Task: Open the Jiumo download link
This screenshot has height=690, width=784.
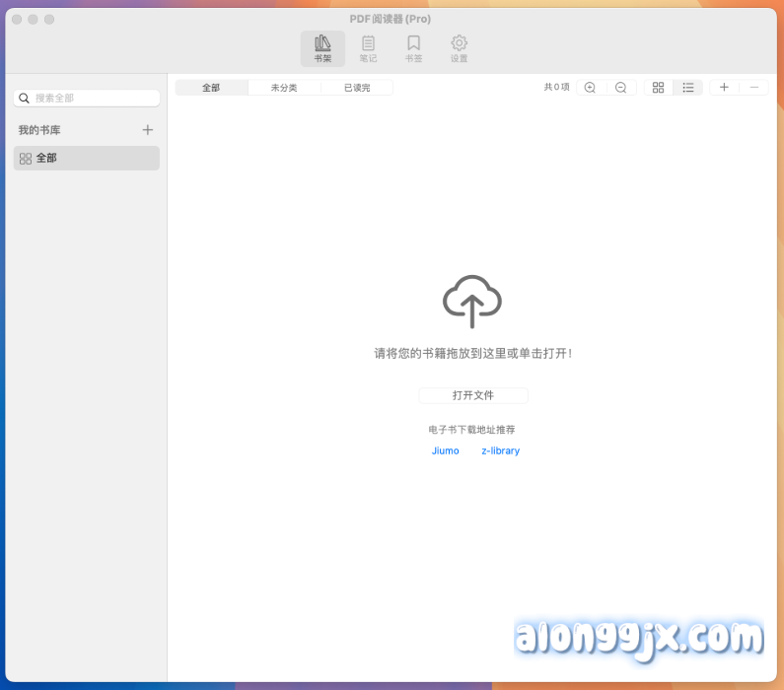Action: click(x=445, y=450)
